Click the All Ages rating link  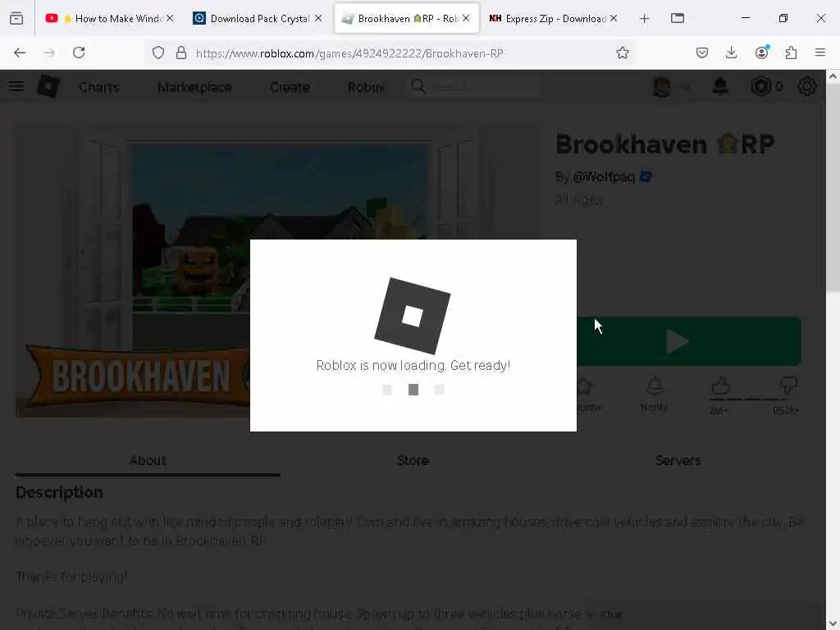tap(578, 200)
